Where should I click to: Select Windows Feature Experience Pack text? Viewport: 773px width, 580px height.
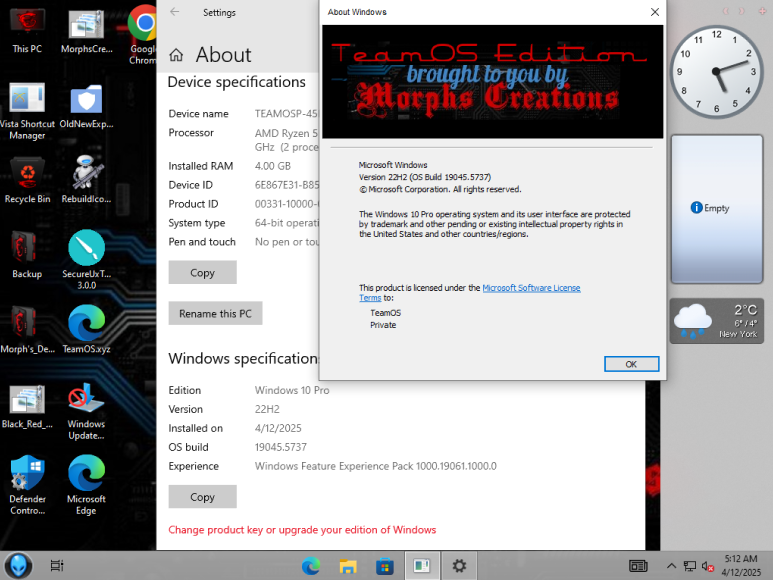point(376,466)
